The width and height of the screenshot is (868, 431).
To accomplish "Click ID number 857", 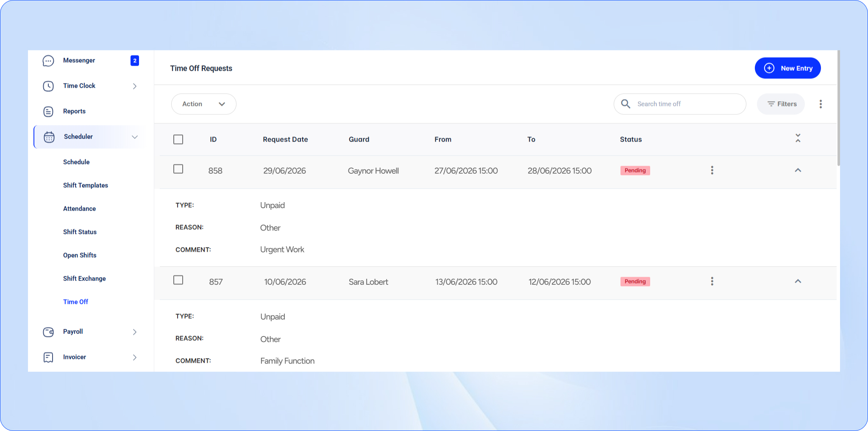I will pos(216,282).
